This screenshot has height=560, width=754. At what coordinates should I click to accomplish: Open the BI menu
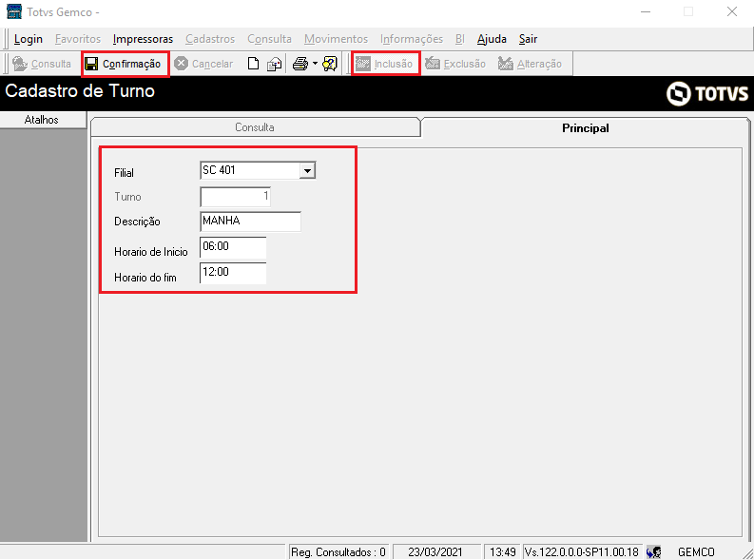pyautogui.click(x=459, y=39)
